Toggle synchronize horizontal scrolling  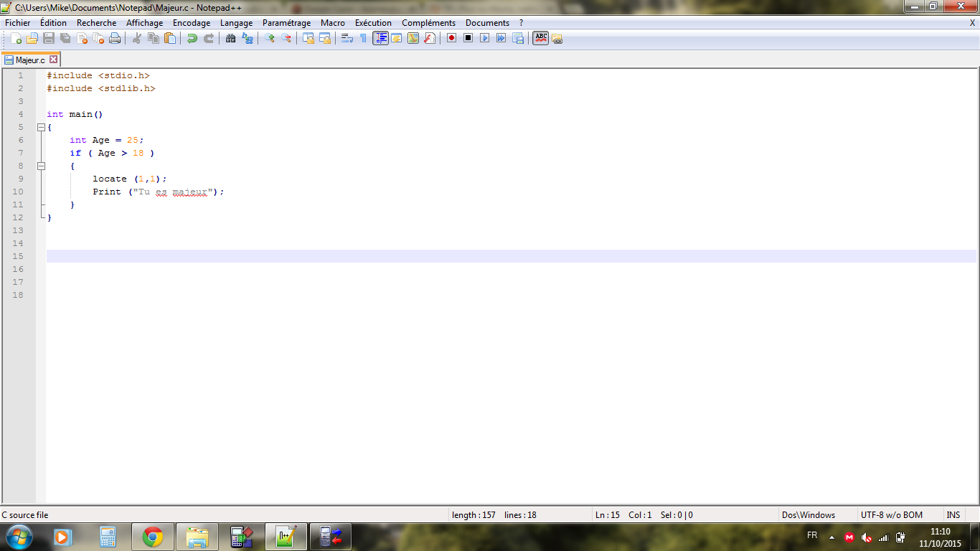point(324,38)
